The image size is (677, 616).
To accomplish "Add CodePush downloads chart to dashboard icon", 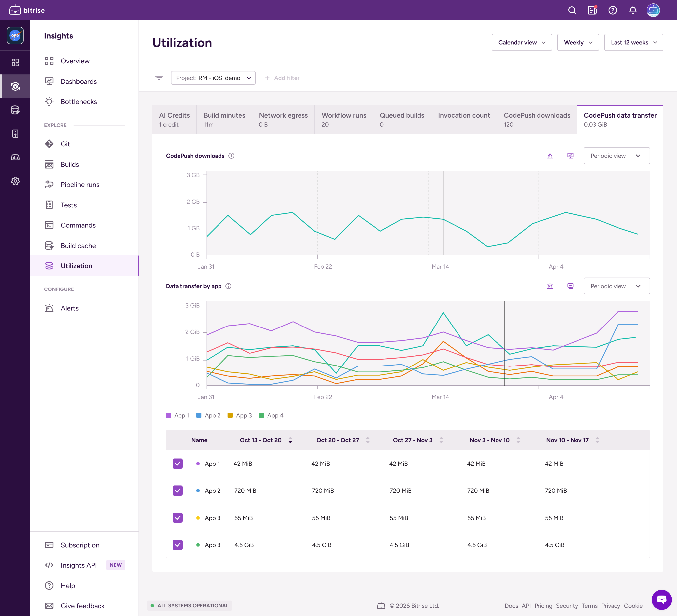I will 570,156.
